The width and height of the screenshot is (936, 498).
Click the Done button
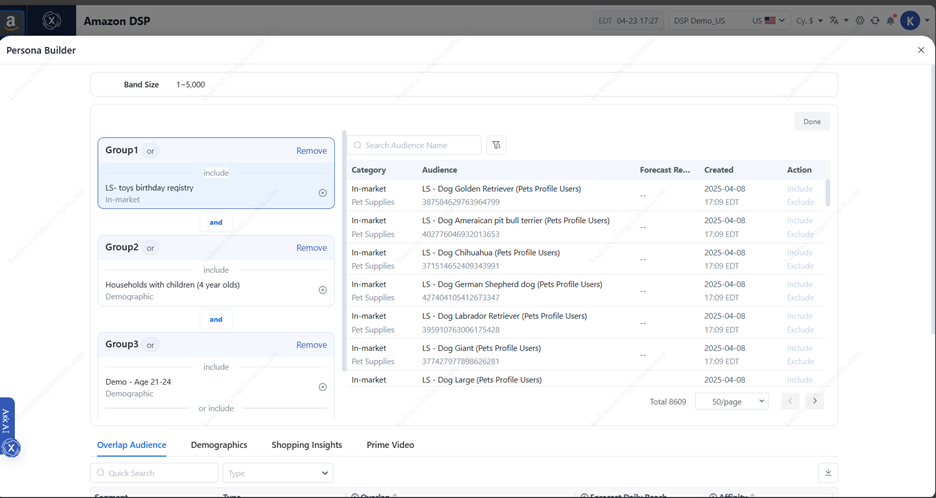coord(812,121)
